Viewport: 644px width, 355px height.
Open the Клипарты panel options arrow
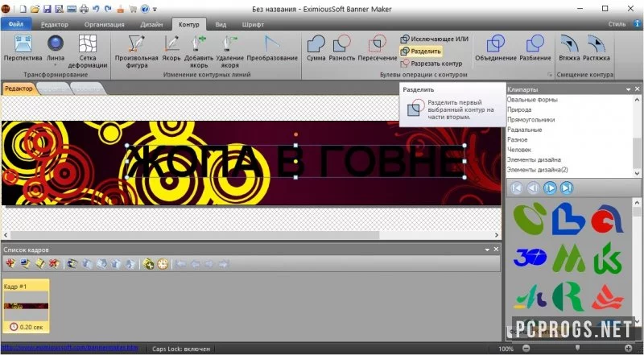[x=629, y=89]
